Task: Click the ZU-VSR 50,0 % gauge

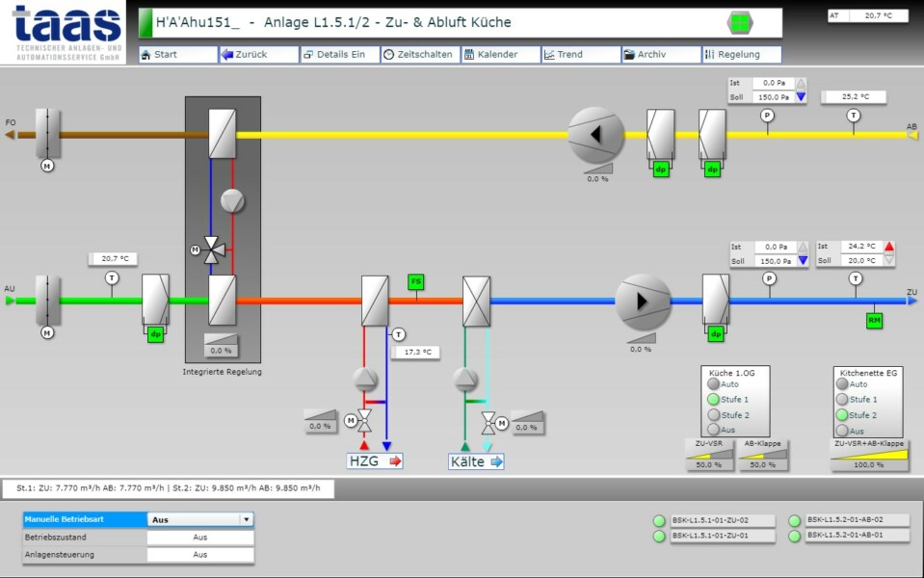Action: click(709, 455)
